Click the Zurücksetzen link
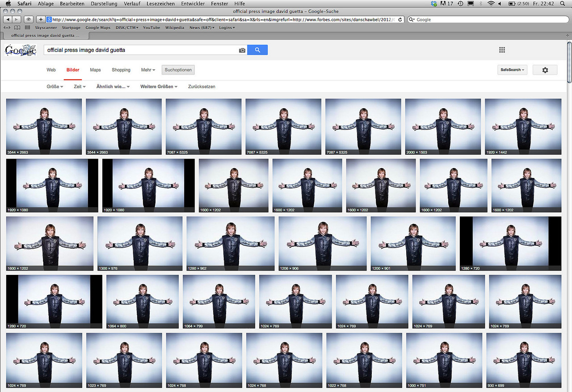The image size is (572, 392). (202, 87)
